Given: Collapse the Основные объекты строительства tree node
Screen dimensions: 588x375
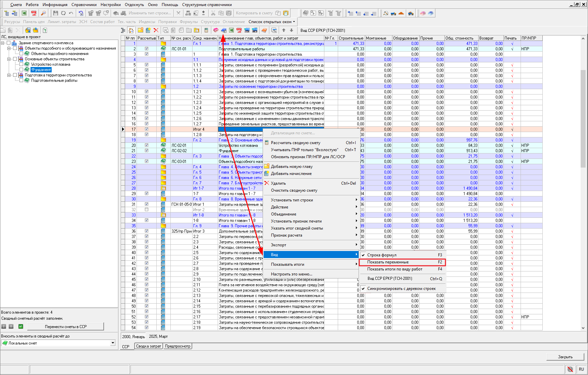Looking at the screenshot, I should pyautogui.click(x=9, y=59).
